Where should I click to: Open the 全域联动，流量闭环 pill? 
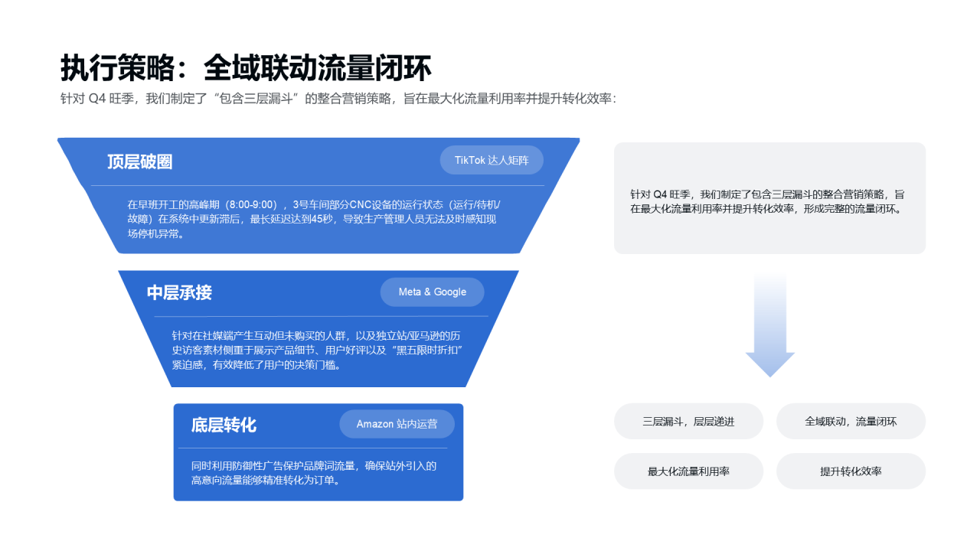click(851, 421)
